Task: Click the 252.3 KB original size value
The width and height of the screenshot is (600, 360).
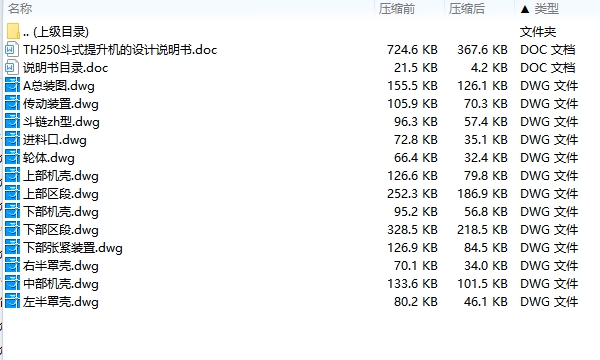Action: (x=412, y=194)
